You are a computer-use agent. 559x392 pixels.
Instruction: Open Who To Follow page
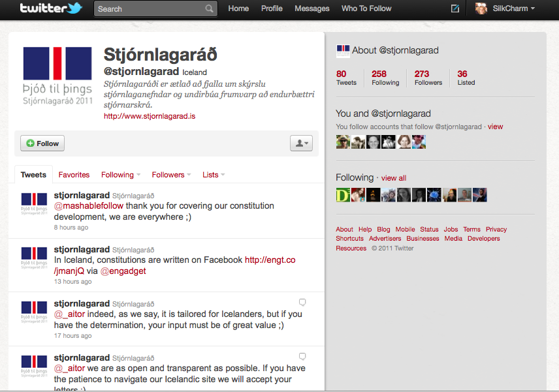pyautogui.click(x=366, y=8)
